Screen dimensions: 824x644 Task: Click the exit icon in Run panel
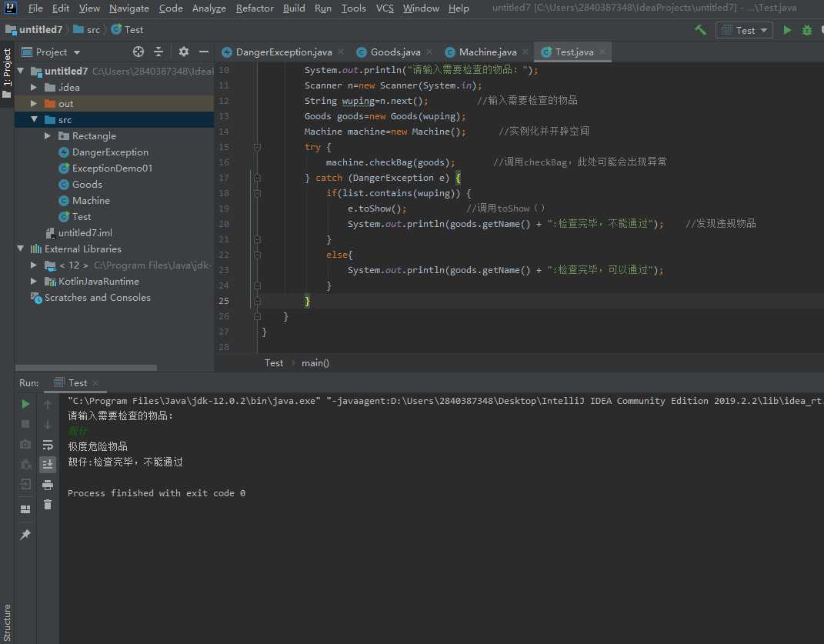pos(25,484)
